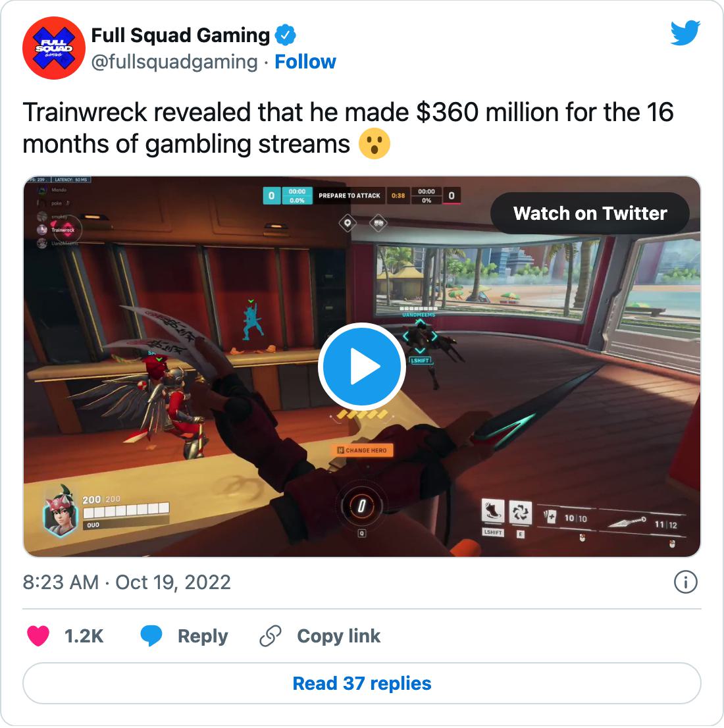The height and width of the screenshot is (728, 724).
Task: Click the blue verified badge
Action: click(285, 35)
